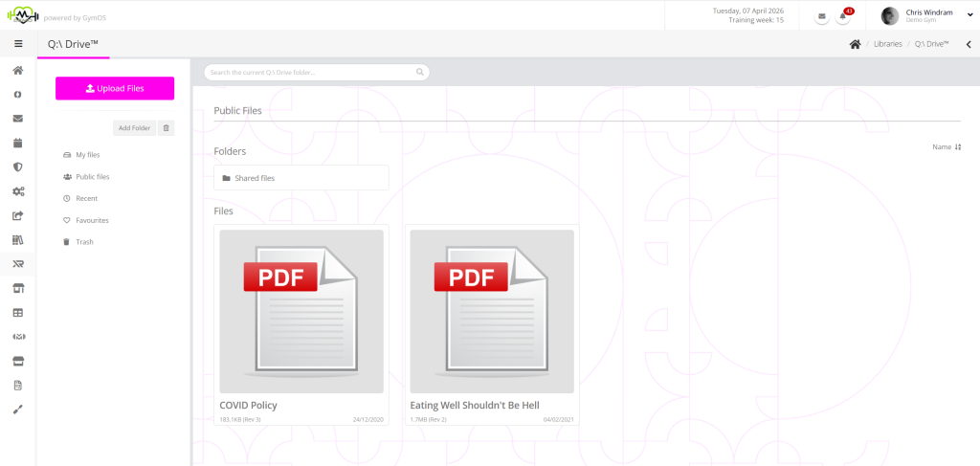Open the envelope messages icon in sidebar
Viewport: 980px width, 466px height.
[x=17, y=119]
